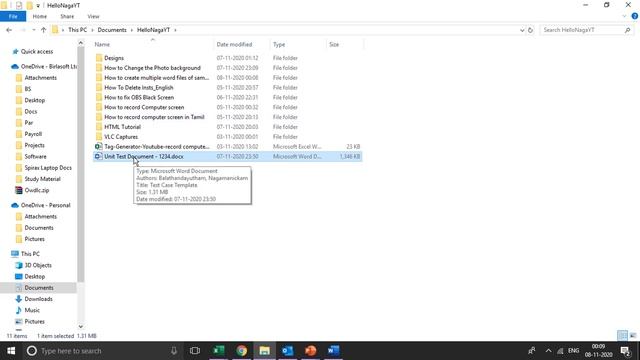
Task: Open This PC in navigation pane
Action: click(x=30, y=254)
